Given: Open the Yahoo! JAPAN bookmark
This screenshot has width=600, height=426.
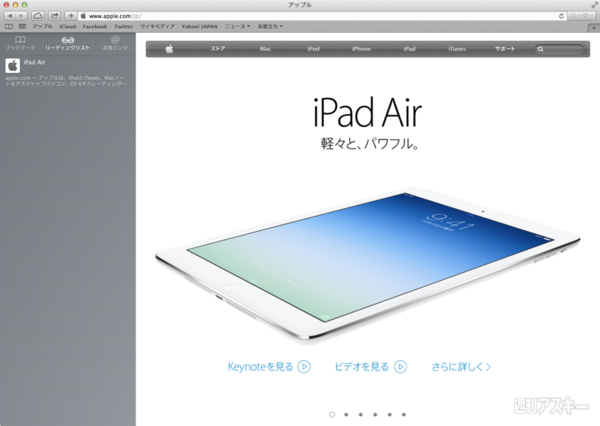Looking at the screenshot, I should tap(199, 26).
